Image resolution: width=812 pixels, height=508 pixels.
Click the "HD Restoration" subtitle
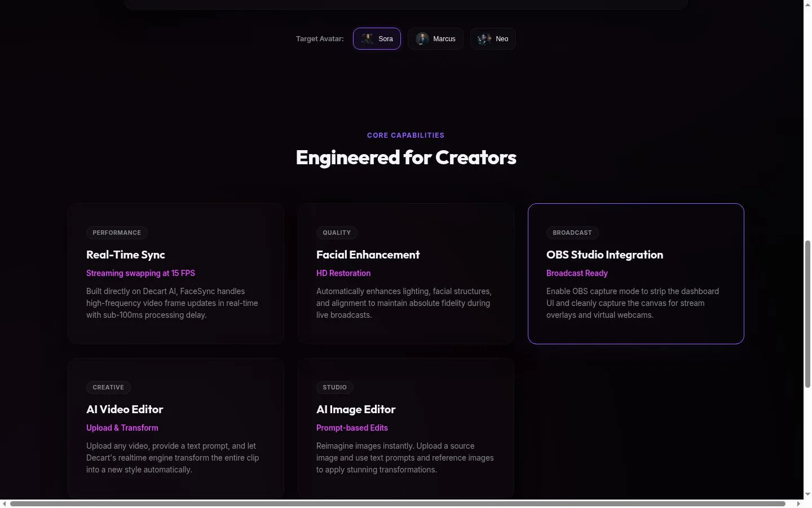pos(343,273)
